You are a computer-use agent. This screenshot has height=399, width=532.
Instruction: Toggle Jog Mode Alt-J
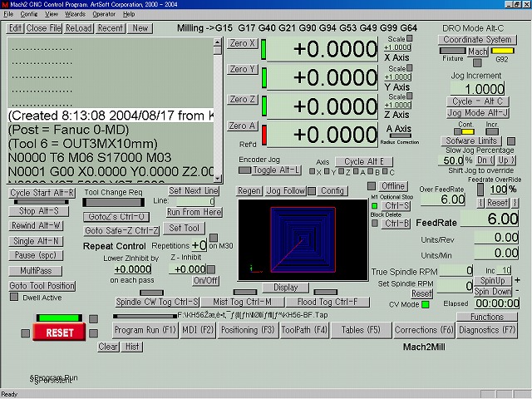(478, 113)
